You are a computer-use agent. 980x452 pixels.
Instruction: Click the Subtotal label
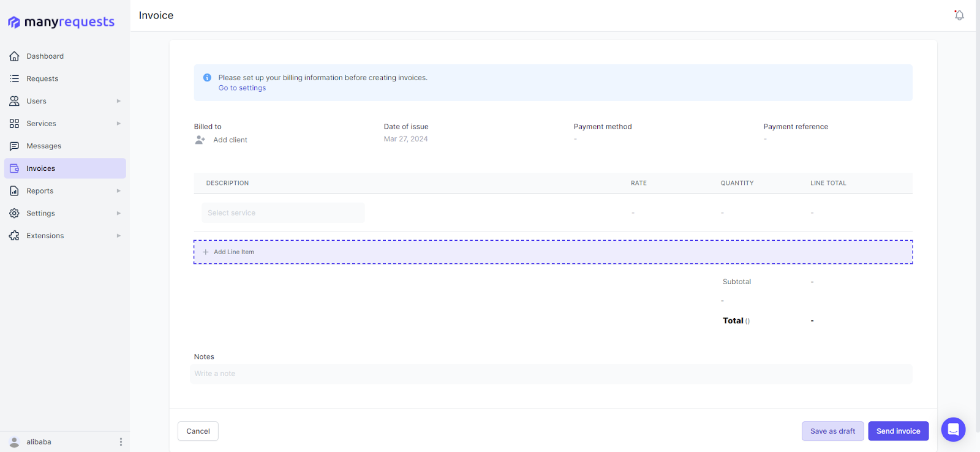pos(737,282)
